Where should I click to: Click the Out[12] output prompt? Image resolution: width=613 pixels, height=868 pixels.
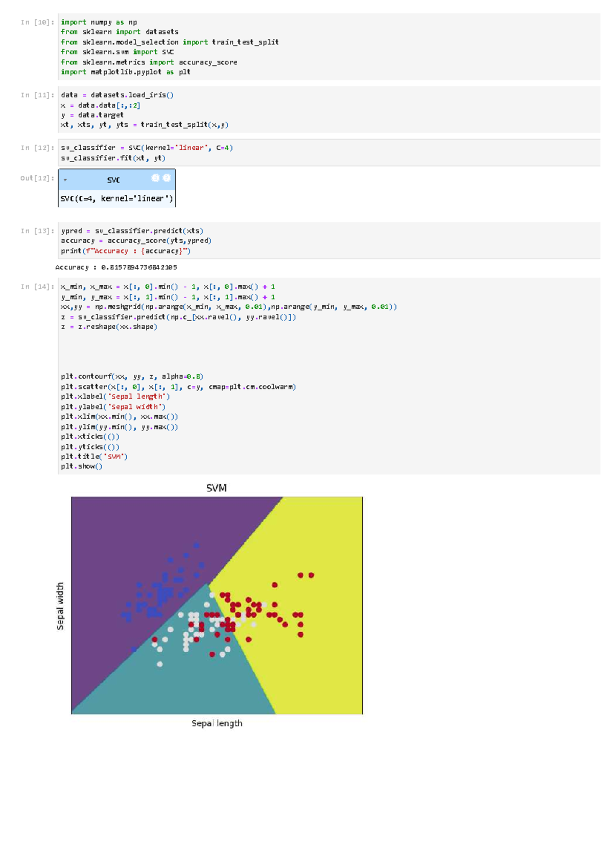[37, 178]
